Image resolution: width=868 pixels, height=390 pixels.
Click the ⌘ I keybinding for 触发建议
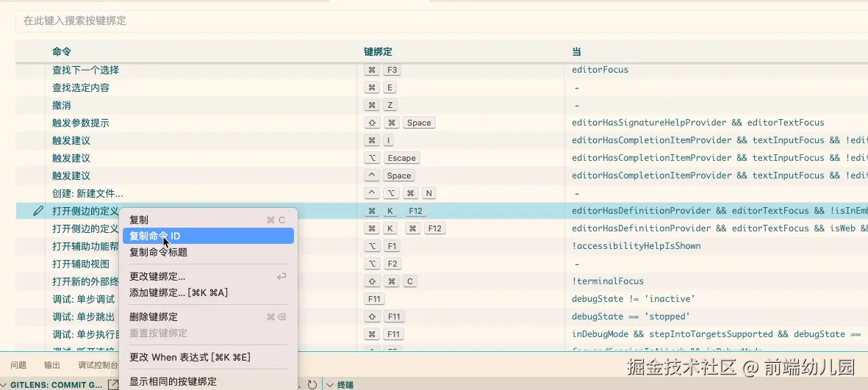click(379, 140)
